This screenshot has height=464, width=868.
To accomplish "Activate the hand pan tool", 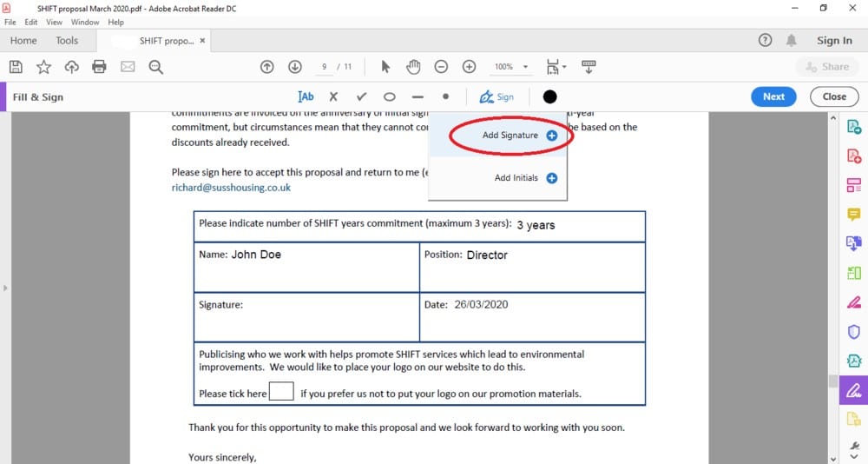I will [413, 67].
